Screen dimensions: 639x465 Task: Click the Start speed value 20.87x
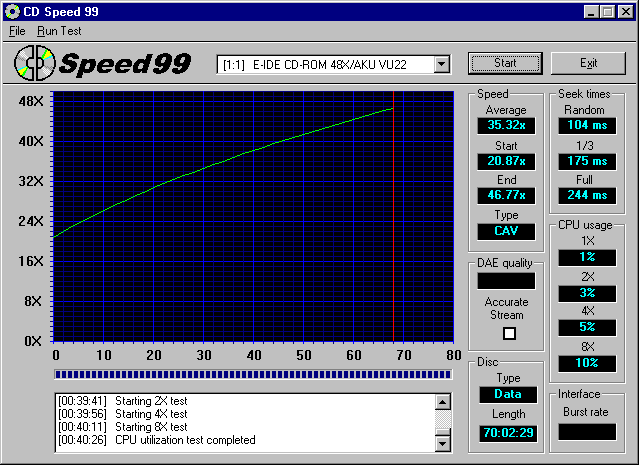(x=506, y=161)
